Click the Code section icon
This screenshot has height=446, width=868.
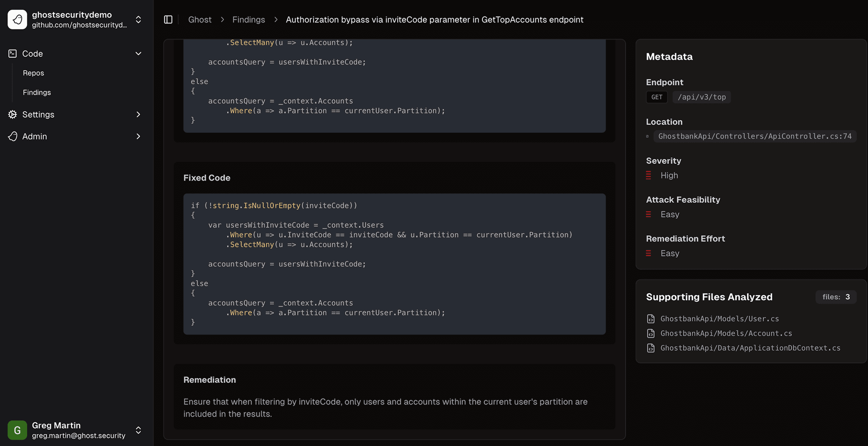coord(13,53)
